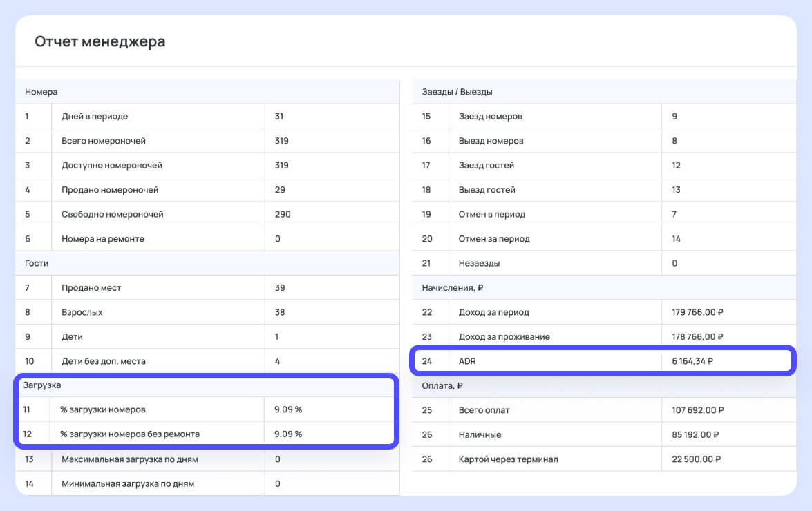
Task: Click the 'Дней в периоде' row
Action: click(207, 117)
